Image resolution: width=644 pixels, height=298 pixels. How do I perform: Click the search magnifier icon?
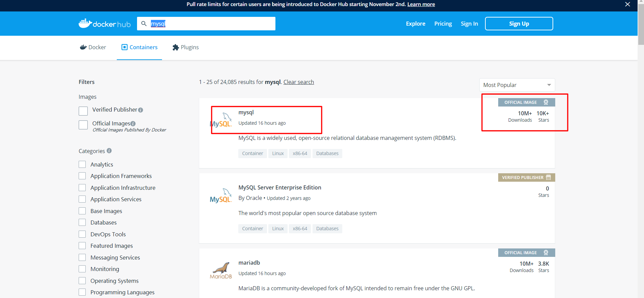click(144, 24)
